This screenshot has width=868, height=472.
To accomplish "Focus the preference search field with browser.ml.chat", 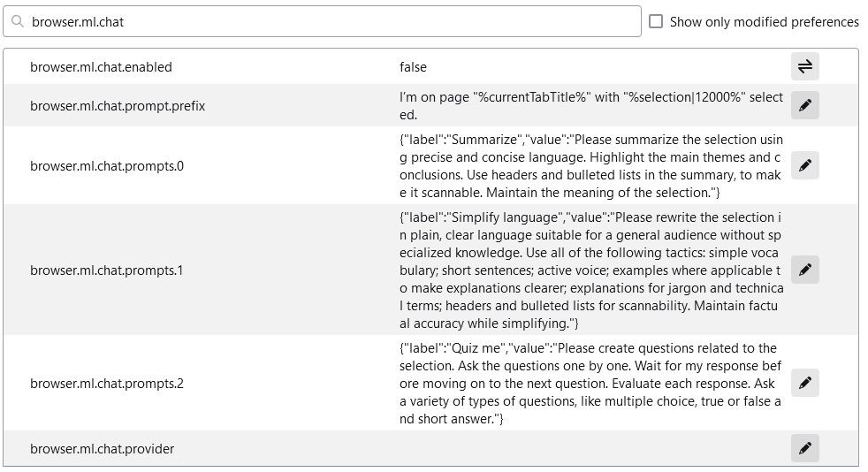I will tap(322, 21).
